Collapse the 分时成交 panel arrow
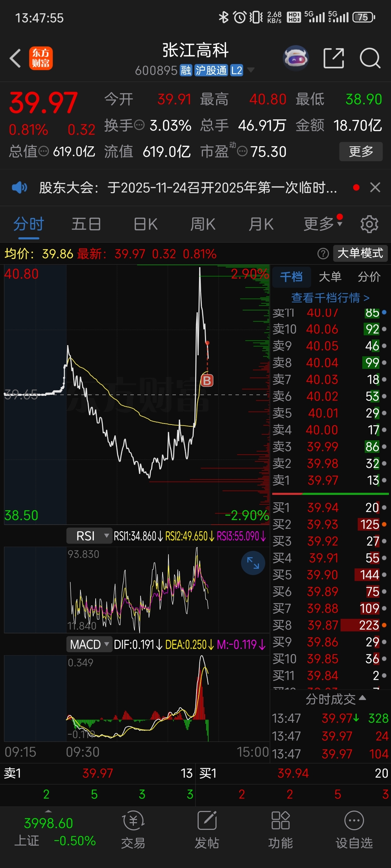 point(363,698)
